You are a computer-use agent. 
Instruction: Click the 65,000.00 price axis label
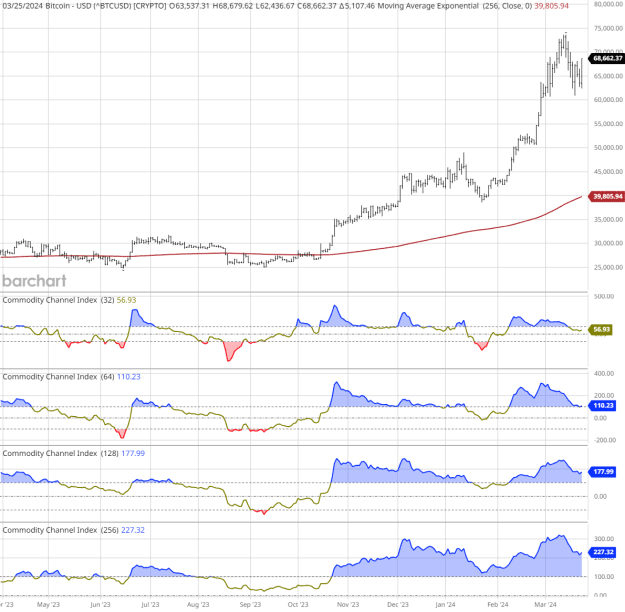[608, 76]
